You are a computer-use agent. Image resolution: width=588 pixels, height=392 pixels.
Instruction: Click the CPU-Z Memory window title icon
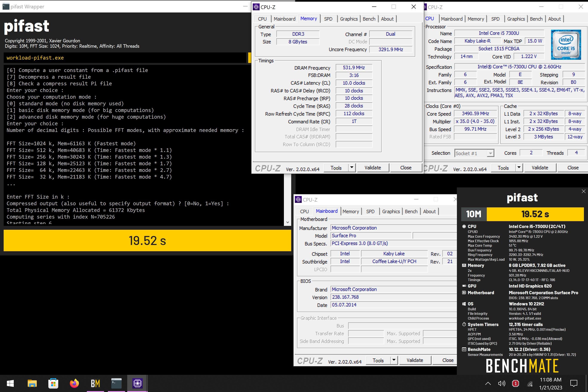[256, 7]
